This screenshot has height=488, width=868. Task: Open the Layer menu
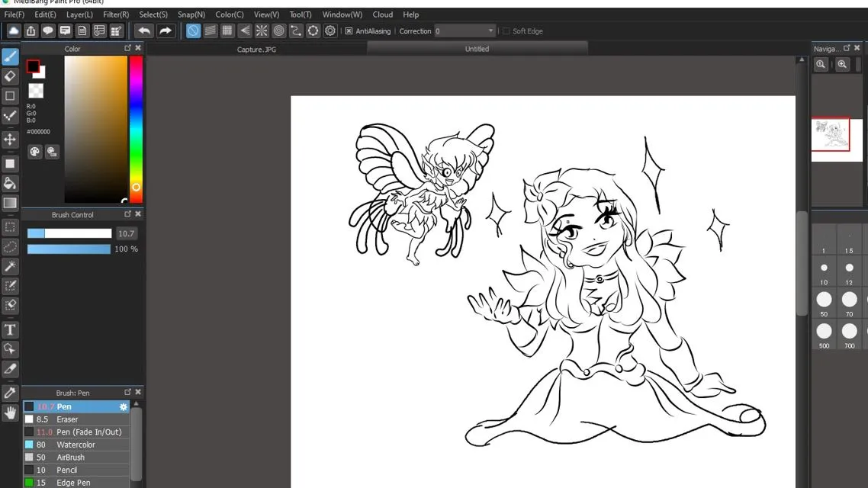click(x=80, y=14)
